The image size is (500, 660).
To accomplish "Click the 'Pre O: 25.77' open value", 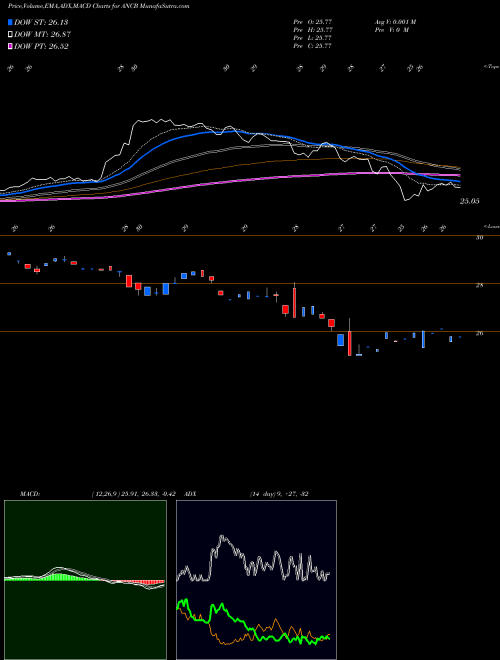I will pos(313,22).
